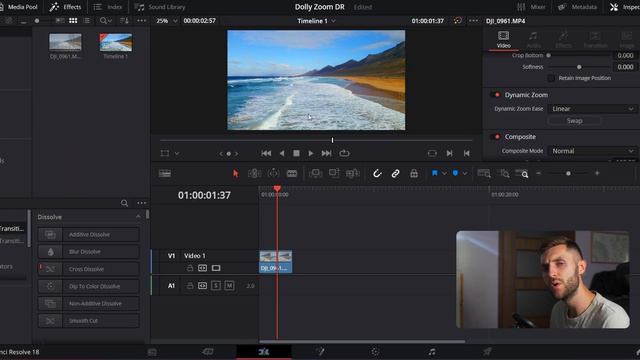Open the Composite Mode Normal dropdown

592,151
